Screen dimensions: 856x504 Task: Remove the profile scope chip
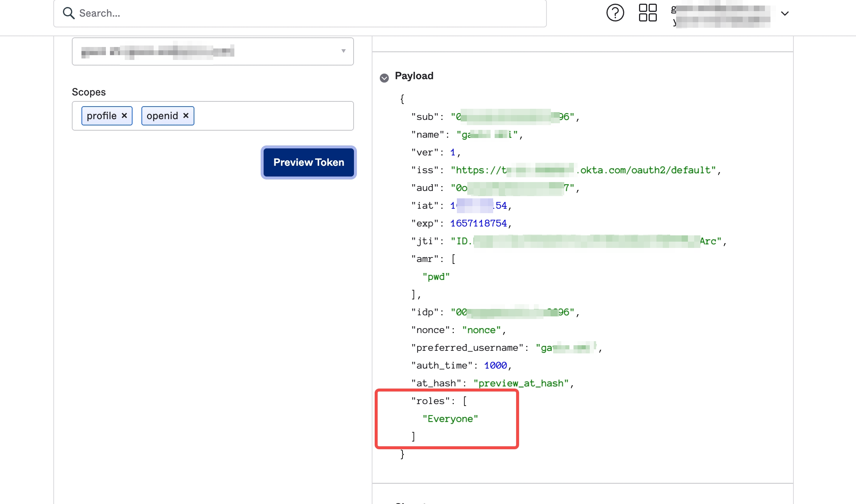pos(124,115)
